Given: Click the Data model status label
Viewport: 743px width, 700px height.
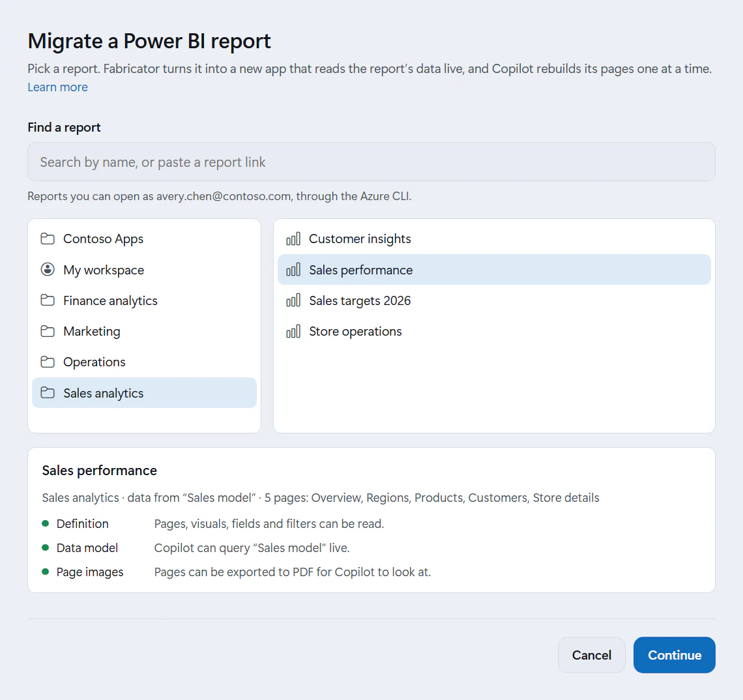Looking at the screenshot, I should click(87, 548).
